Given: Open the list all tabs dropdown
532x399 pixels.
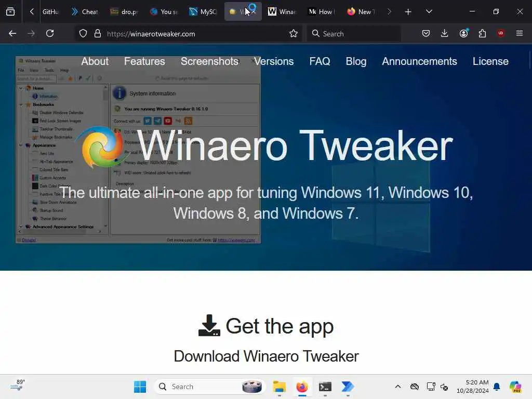Looking at the screenshot, I should (x=429, y=11).
